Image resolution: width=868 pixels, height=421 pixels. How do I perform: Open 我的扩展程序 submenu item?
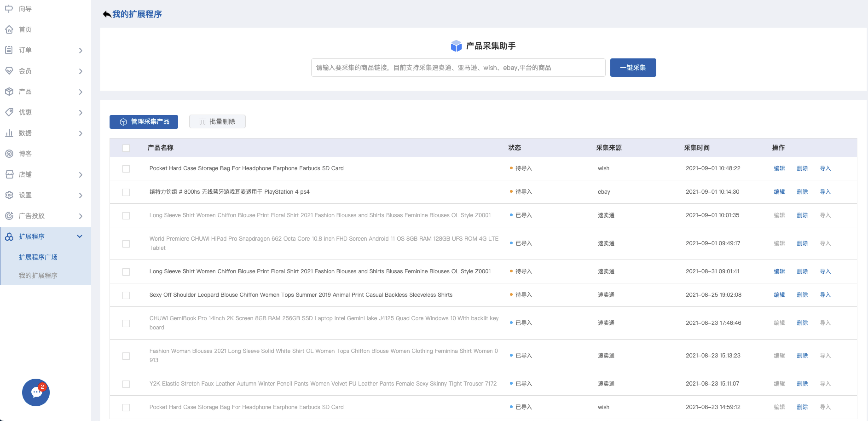click(38, 275)
